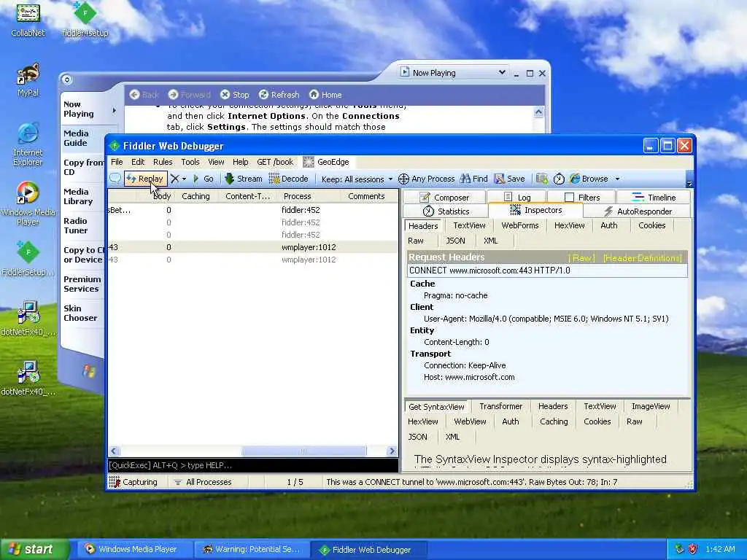Screen dimensions: 747x560
Task: Click the scroll right arrow of session list
Action: [x=392, y=451]
